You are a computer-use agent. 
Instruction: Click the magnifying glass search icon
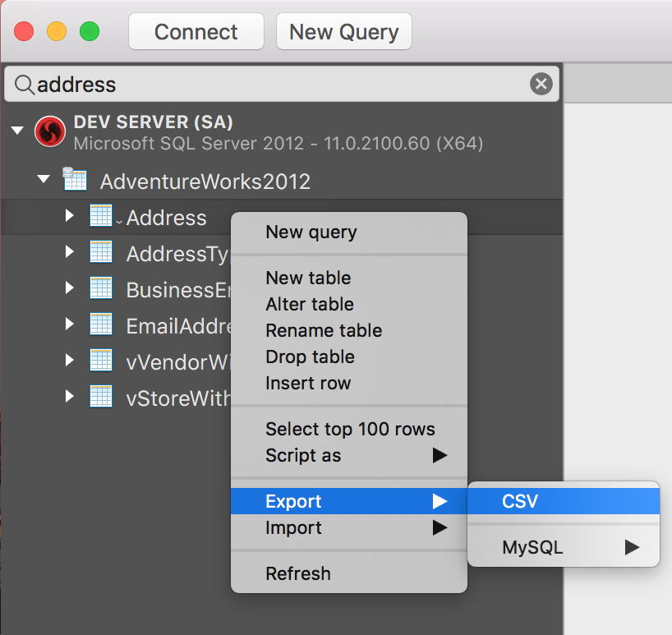[x=24, y=84]
